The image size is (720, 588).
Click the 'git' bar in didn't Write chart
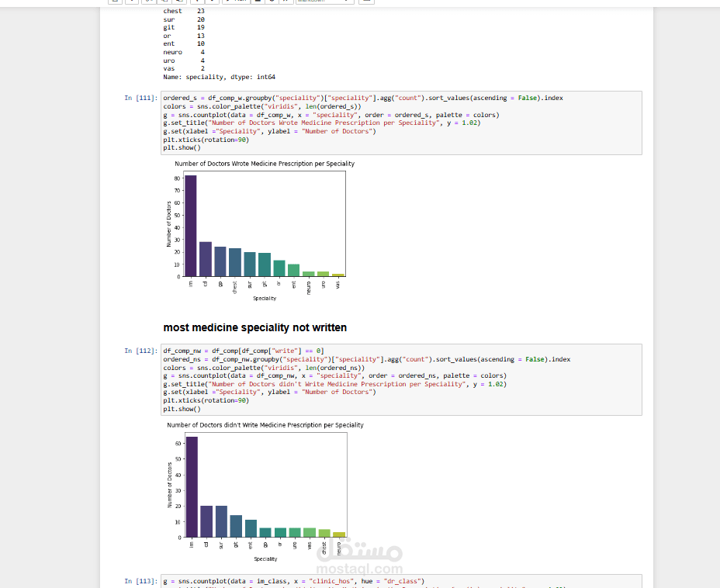pyautogui.click(x=236, y=527)
